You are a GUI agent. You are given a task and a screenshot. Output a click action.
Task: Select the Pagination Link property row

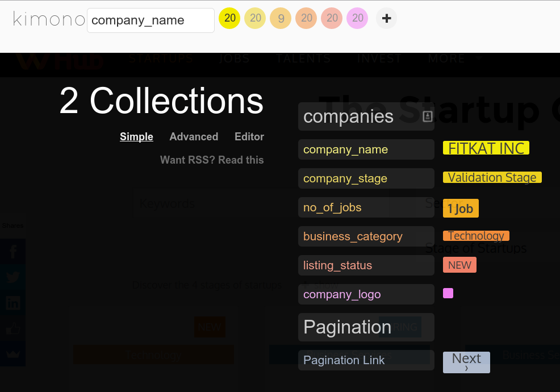(366, 360)
